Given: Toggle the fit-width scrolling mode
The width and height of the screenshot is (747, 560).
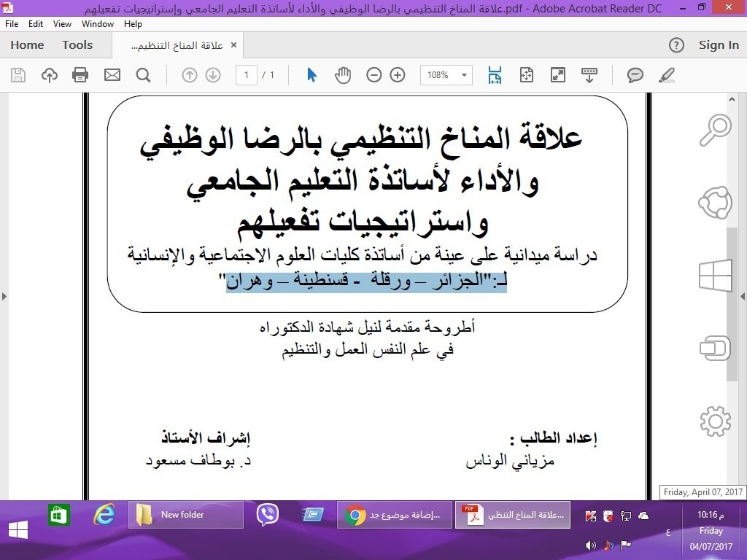Looking at the screenshot, I should (x=495, y=74).
